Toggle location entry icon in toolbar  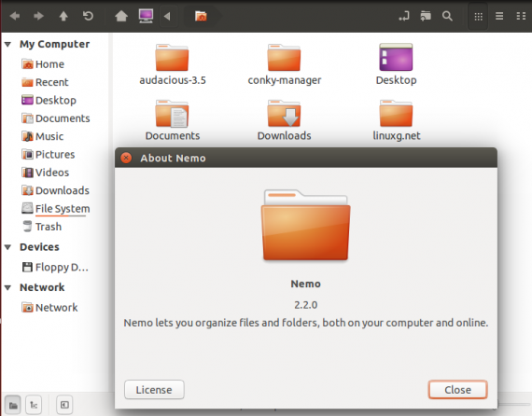(404, 16)
